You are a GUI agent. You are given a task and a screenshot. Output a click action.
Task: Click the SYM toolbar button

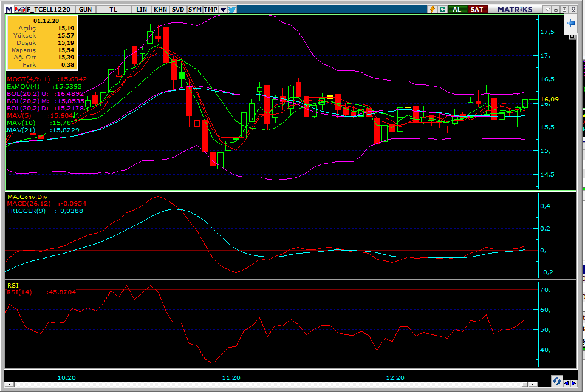click(195, 9)
